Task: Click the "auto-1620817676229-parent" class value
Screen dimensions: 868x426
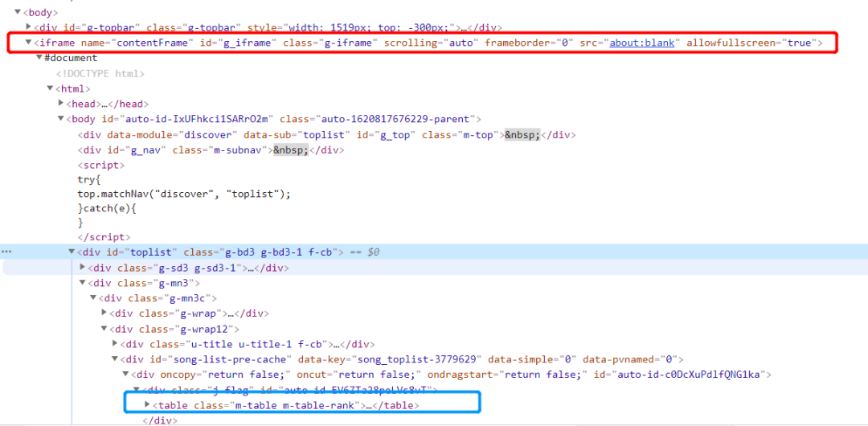Action: pyautogui.click(x=395, y=119)
